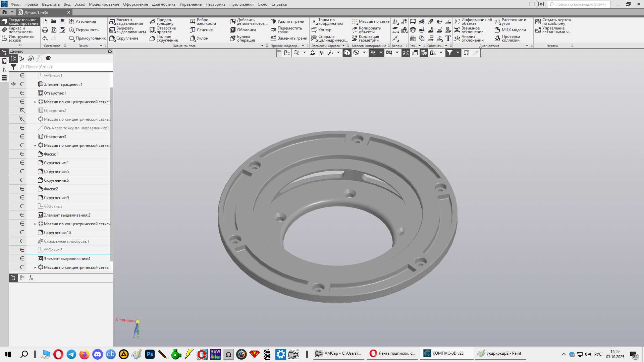Open the Моделирование menu
This screenshot has width=644, height=362.
tap(104, 4)
